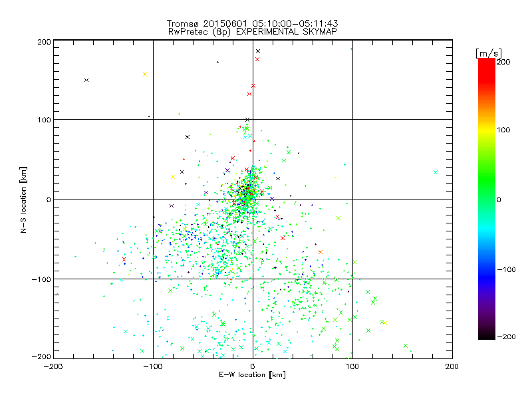This screenshot has height=399, width=532.
Task: Click N-S axis tick label "200"
Action: click(44, 42)
